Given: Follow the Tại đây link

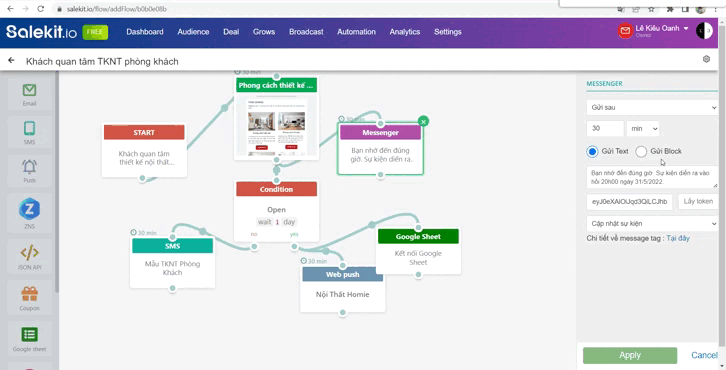Looking at the screenshot, I should click(x=678, y=238).
